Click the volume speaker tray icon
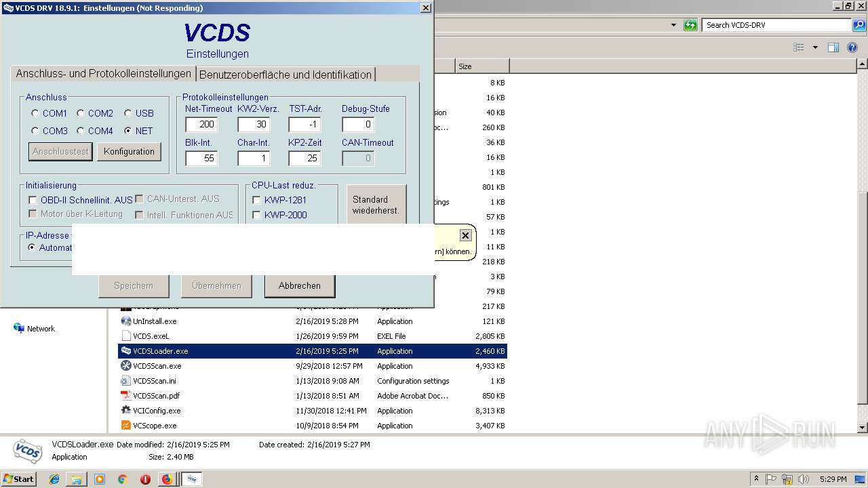 pos(803,479)
